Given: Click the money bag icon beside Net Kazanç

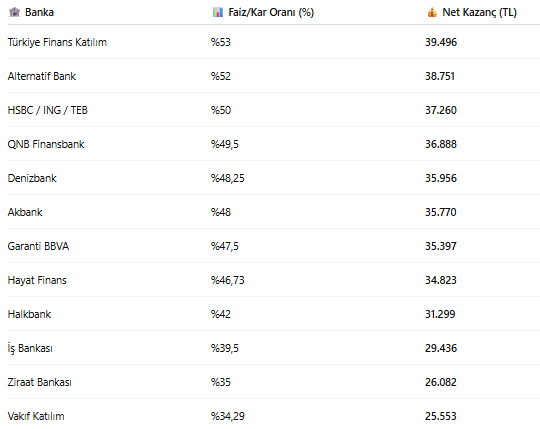Looking at the screenshot, I should click(432, 12).
